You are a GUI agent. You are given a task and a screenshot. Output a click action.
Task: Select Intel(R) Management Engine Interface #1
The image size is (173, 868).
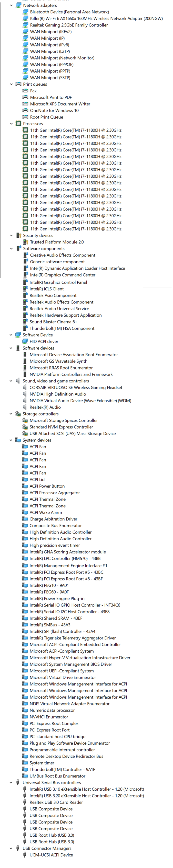(x=68, y=566)
